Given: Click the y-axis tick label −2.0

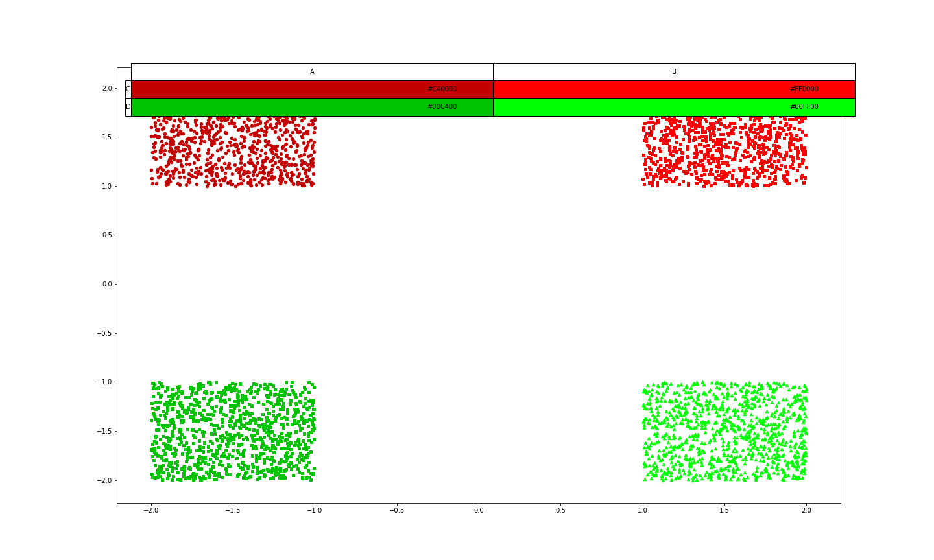Looking at the screenshot, I should tap(104, 480).
